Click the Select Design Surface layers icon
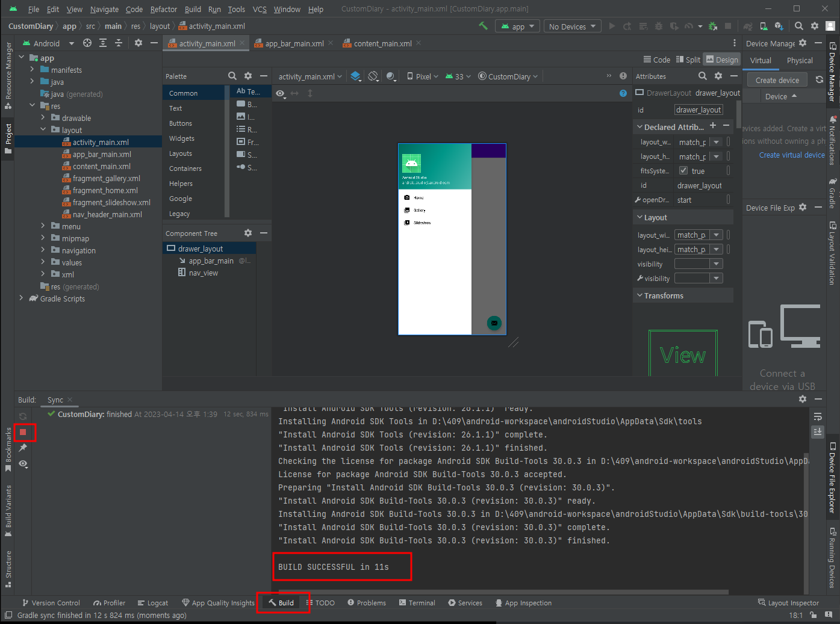 tap(356, 76)
